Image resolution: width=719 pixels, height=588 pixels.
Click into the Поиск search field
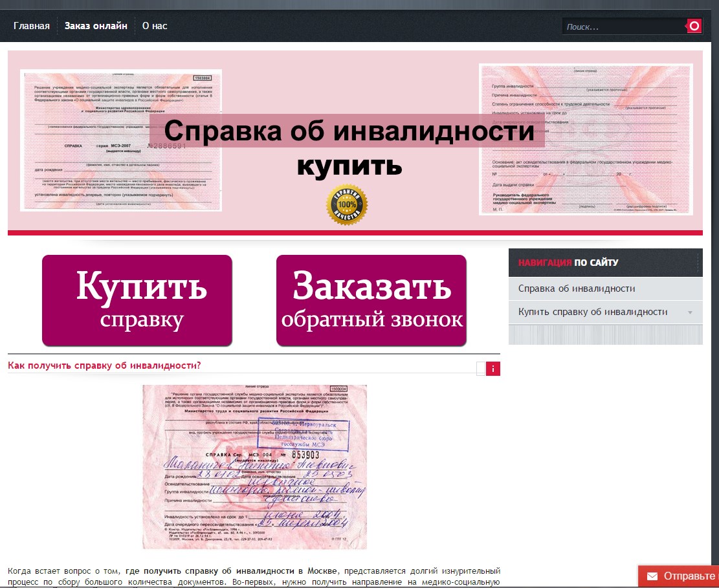pos(621,27)
